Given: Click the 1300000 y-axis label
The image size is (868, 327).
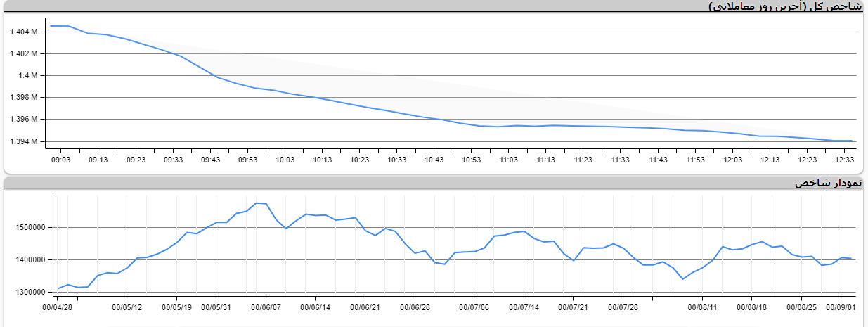Looking at the screenshot, I should click(x=30, y=292).
